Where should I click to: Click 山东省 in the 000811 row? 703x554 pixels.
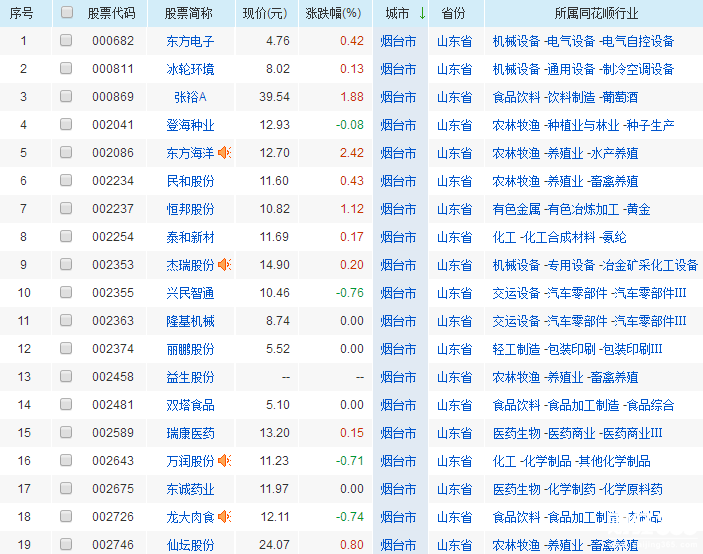coord(455,69)
